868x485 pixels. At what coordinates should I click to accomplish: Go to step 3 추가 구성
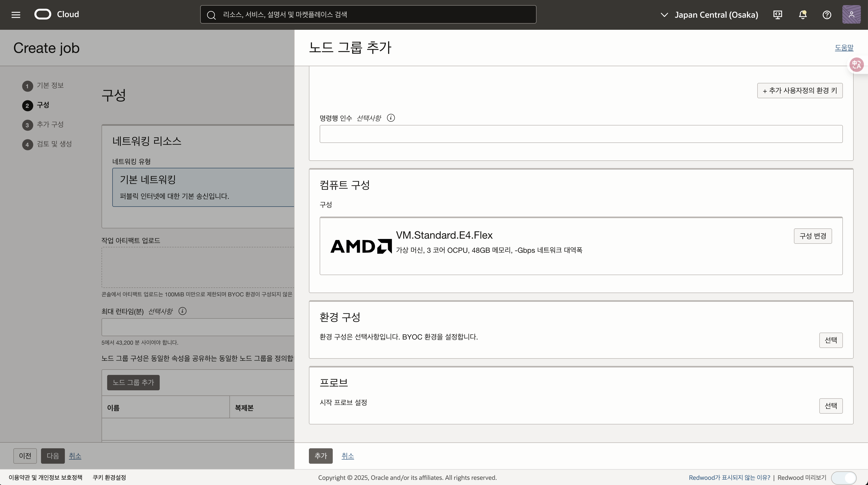[50, 124]
